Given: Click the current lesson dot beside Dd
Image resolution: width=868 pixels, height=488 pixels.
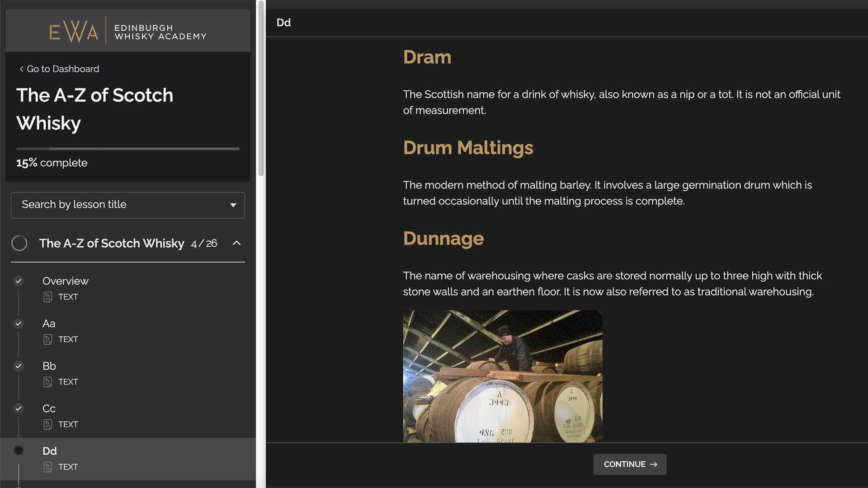Looking at the screenshot, I should point(19,450).
